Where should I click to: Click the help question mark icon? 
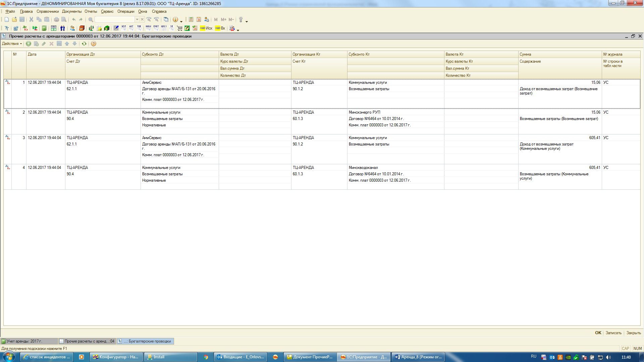pyautogui.click(x=94, y=44)
